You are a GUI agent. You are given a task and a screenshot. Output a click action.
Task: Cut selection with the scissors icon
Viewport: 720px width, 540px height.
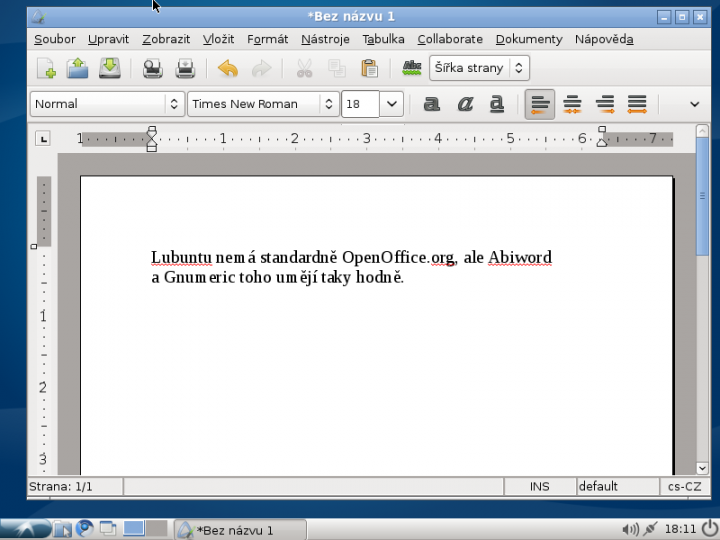point(304,68)
